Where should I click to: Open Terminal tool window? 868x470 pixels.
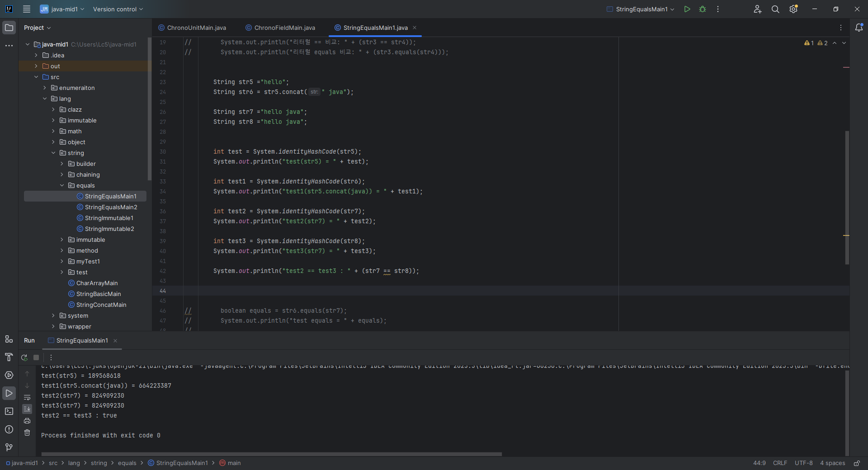point(9,411)
